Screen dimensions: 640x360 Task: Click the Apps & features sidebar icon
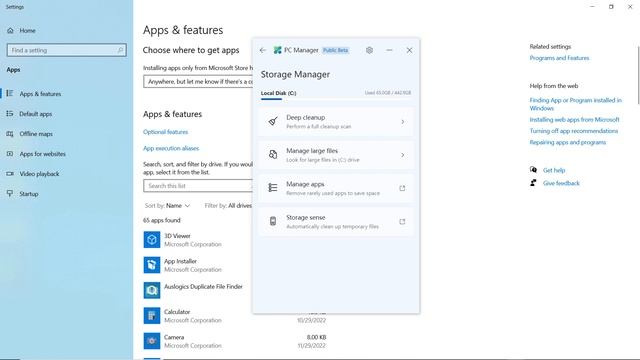[x=10, y=93]
